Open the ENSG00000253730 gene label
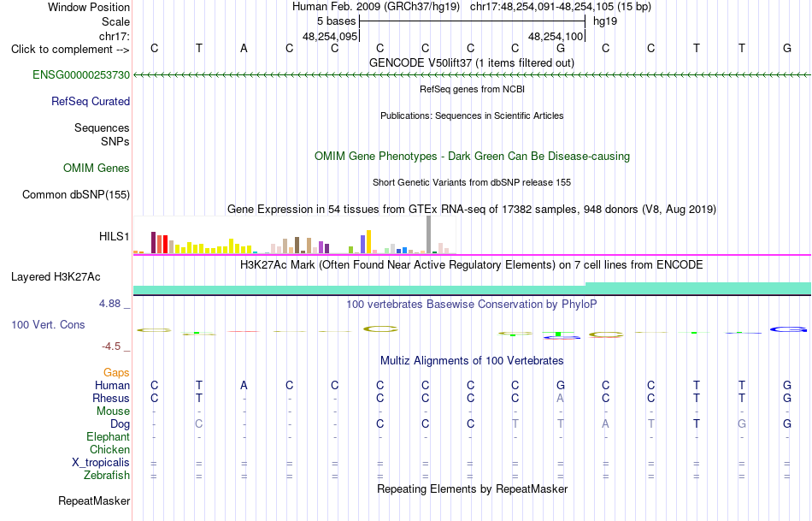Viewport: 812px width, 521px height. [x=81, y=74]
